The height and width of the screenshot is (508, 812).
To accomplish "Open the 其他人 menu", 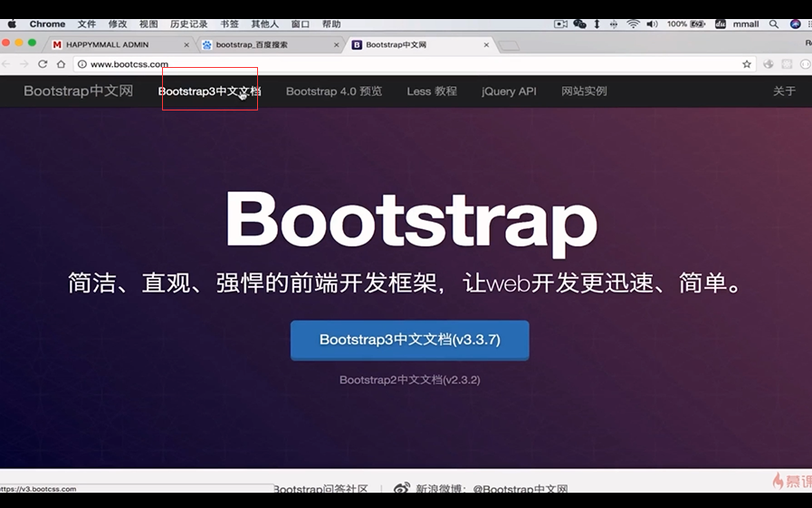I will [x=264, y=24].
